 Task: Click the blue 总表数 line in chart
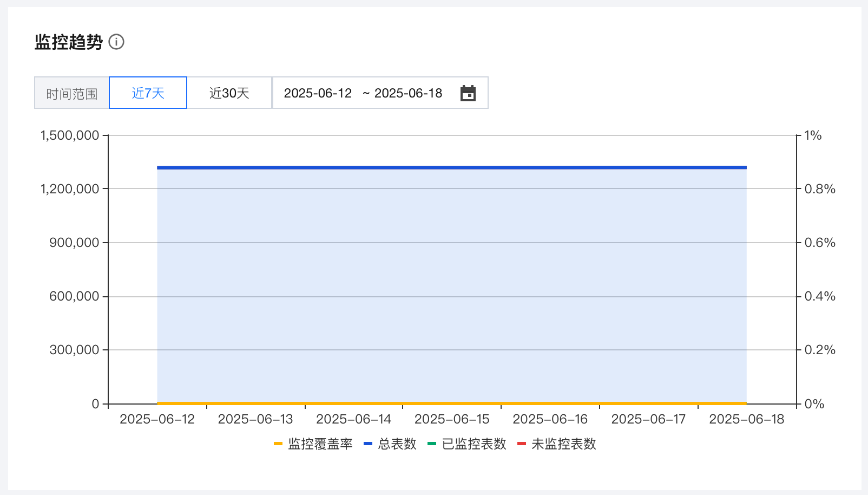pyautogui.click(x=452, y=168)
